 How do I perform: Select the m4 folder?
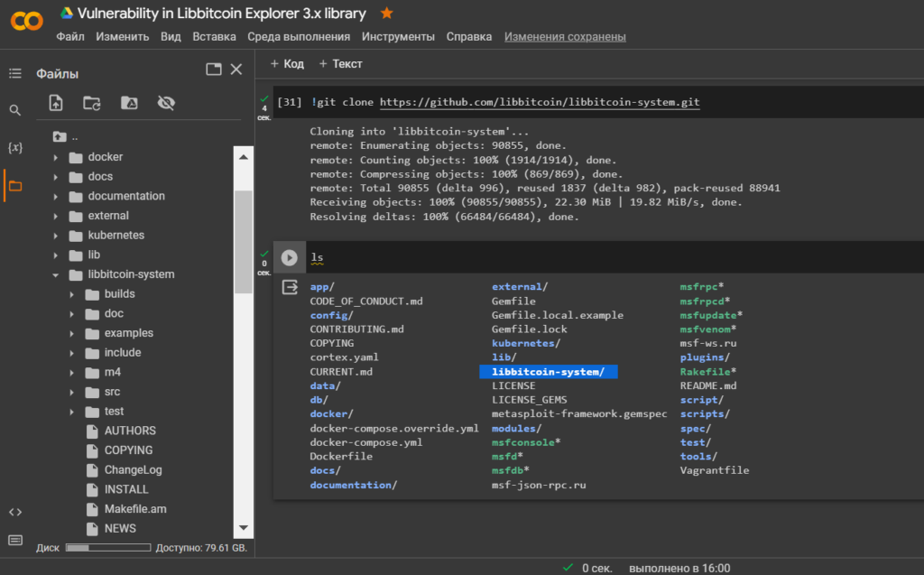point(113,373)
